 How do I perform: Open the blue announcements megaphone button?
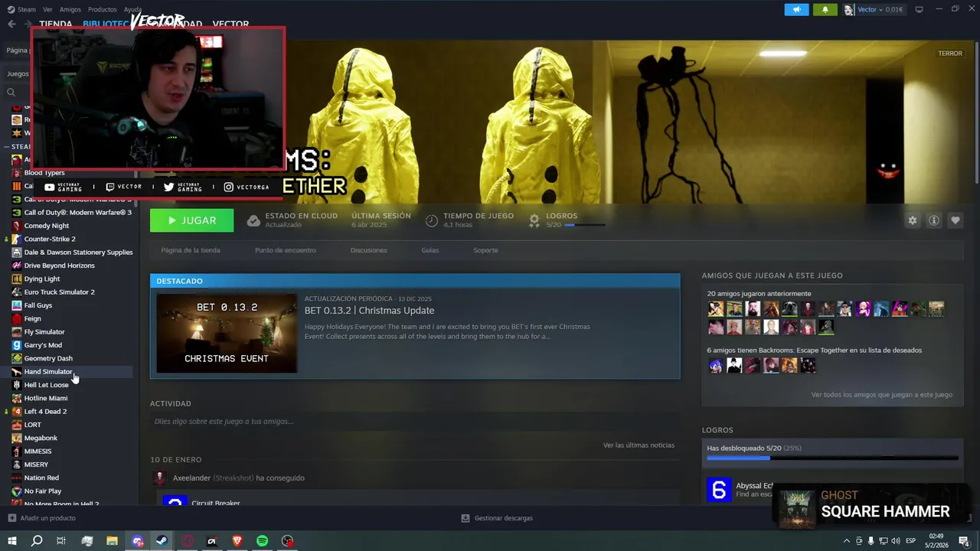pyautogui.click(x=796, y=10)
